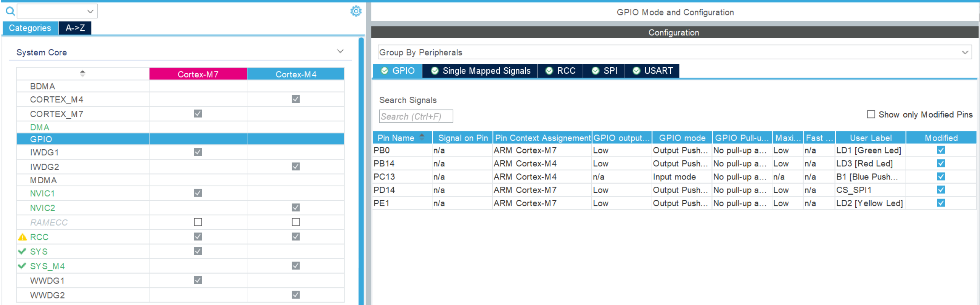Open the Single Mapped Signals tab

tap(485, 71)
